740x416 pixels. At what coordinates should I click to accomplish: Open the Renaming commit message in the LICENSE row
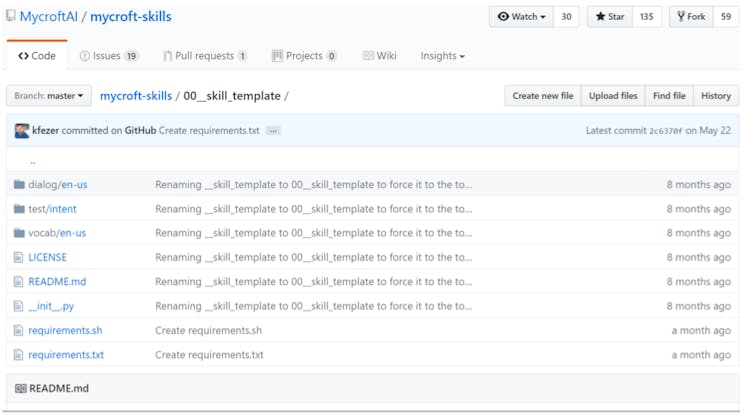click(x=313, y=257)
